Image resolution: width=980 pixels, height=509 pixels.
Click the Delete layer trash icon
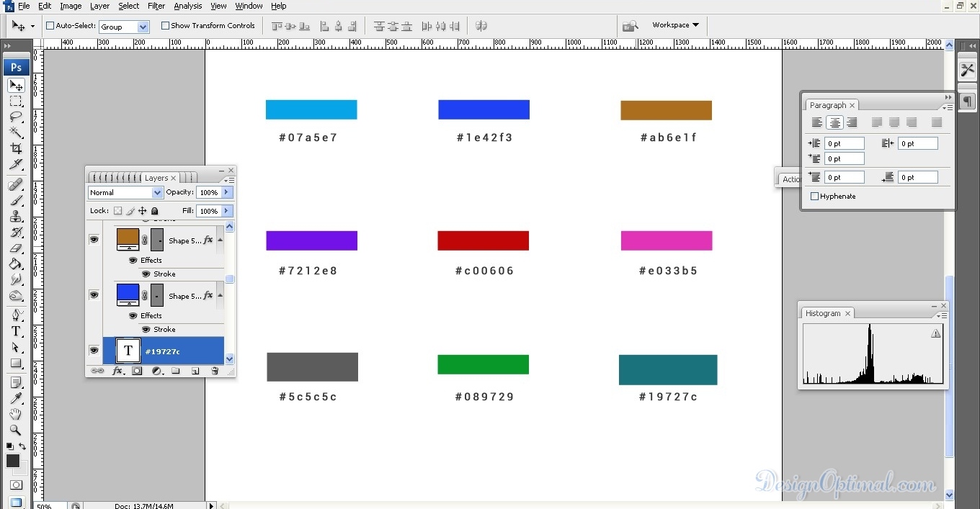click(215, 371)
